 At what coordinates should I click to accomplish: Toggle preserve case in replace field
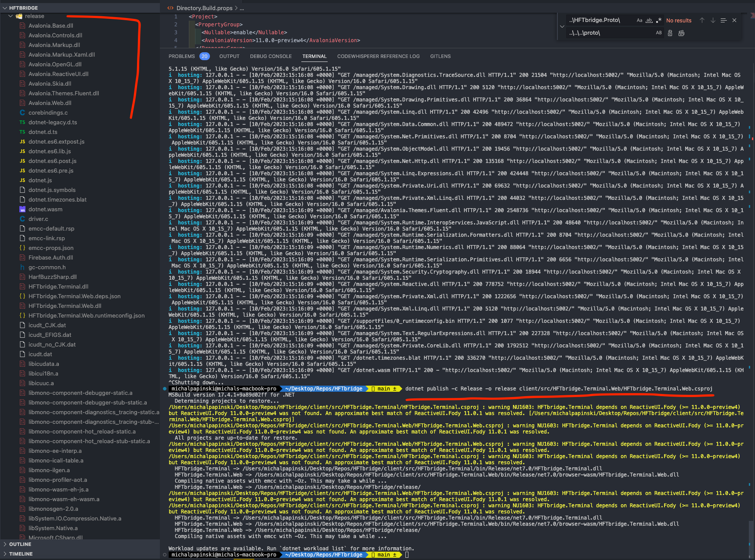(x=659, y=33)
